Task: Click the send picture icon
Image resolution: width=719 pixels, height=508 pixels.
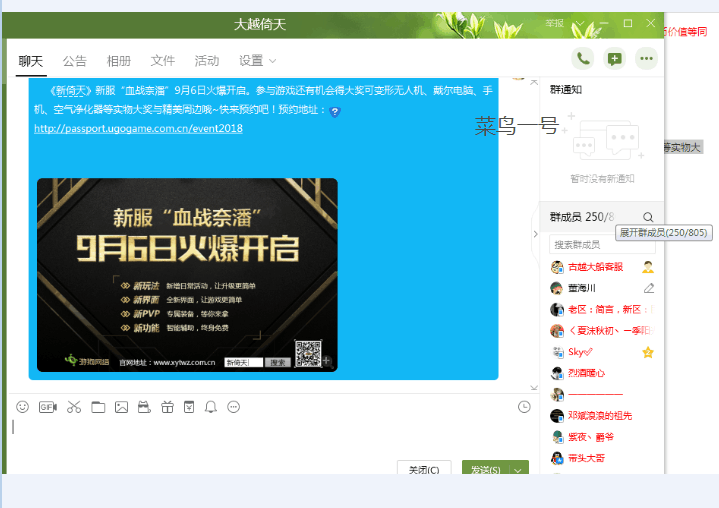Action: click(121, 407)
